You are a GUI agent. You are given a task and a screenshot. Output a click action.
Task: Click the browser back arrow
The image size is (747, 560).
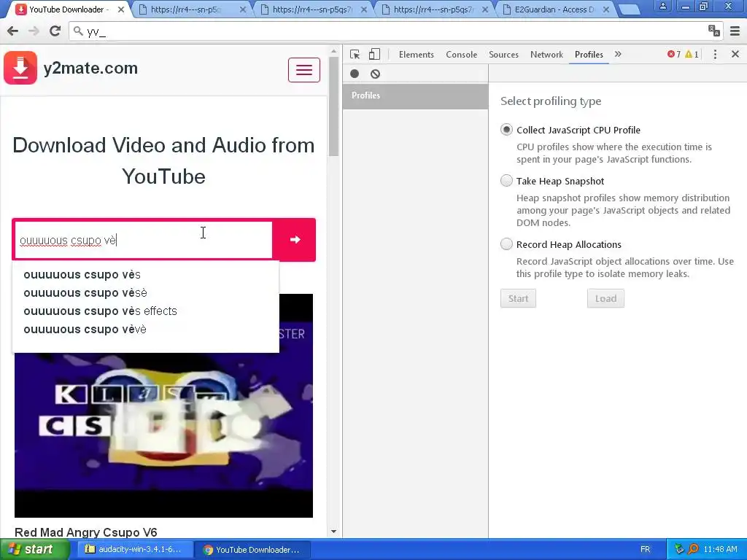13,31
